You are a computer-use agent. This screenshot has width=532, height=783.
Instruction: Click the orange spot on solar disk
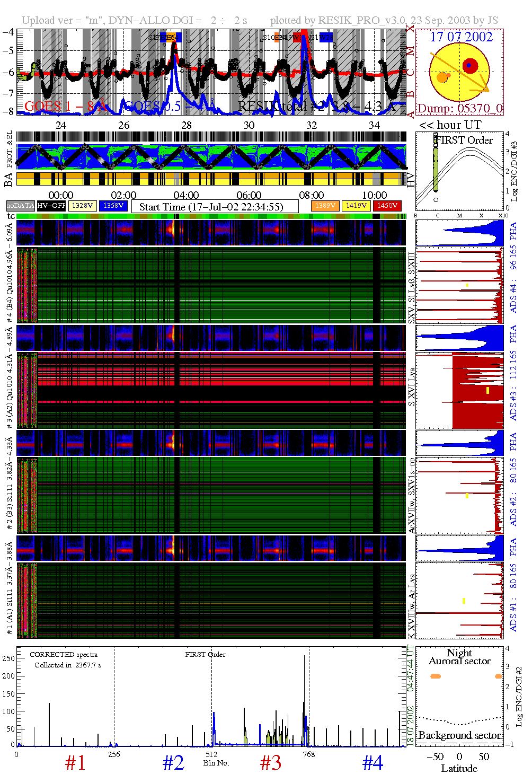pyautogui.click(x=442, y=78)
